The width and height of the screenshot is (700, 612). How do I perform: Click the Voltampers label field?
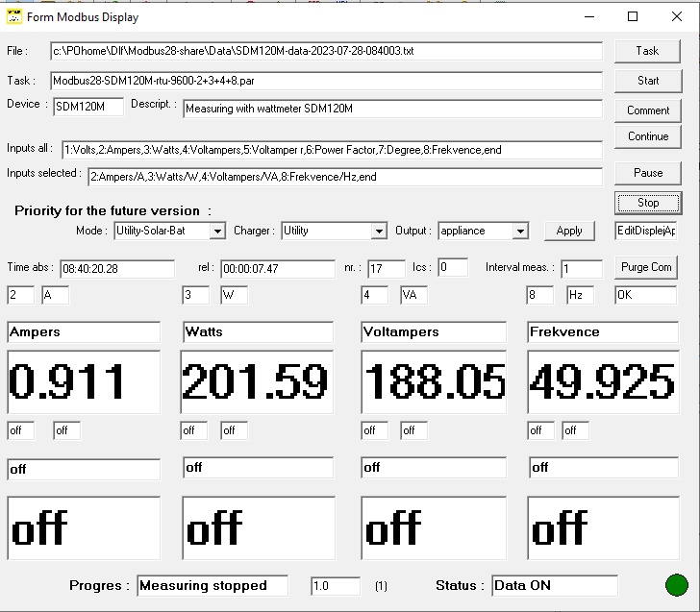tap(434, 332)
